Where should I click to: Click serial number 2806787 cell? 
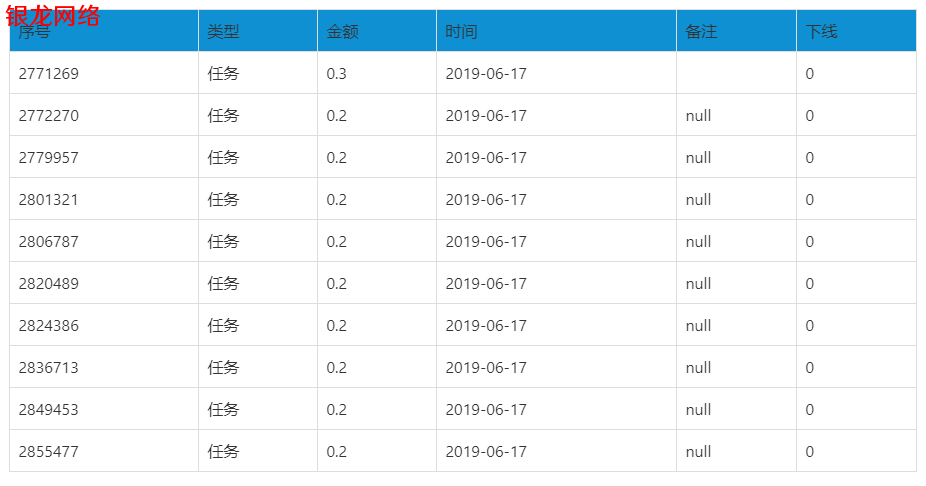click(104, 241)
